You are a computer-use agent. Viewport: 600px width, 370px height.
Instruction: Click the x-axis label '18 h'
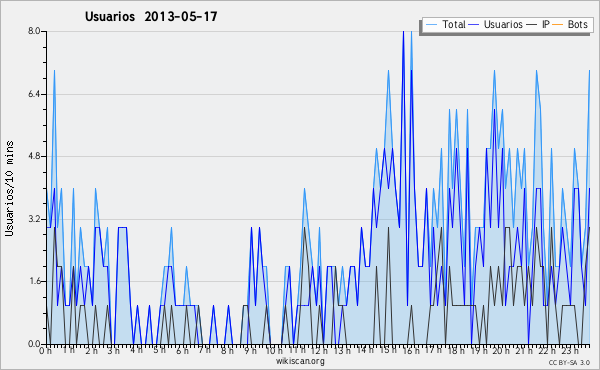point(456,350)
